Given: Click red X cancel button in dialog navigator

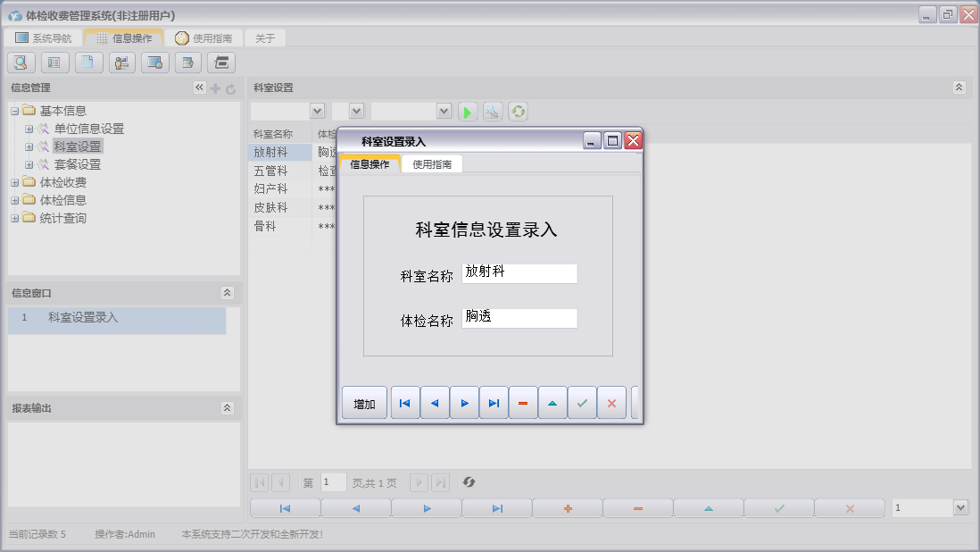Looking at the screenshot, I should (611, 404).
